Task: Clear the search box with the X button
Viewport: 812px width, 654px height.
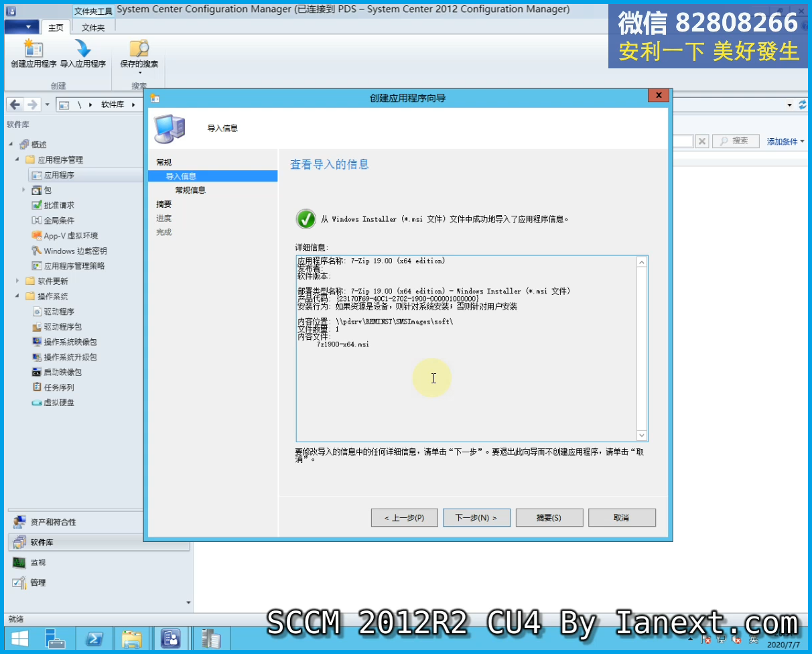Action: [x=701, y=141]
